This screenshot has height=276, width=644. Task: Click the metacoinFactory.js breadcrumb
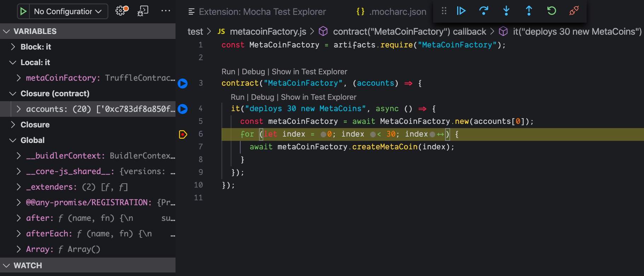pos(268,31)
